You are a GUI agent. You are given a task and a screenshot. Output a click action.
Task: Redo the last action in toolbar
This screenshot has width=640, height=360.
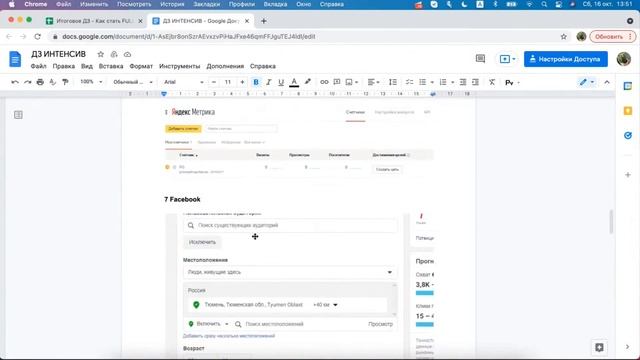[x=27, y=82]
